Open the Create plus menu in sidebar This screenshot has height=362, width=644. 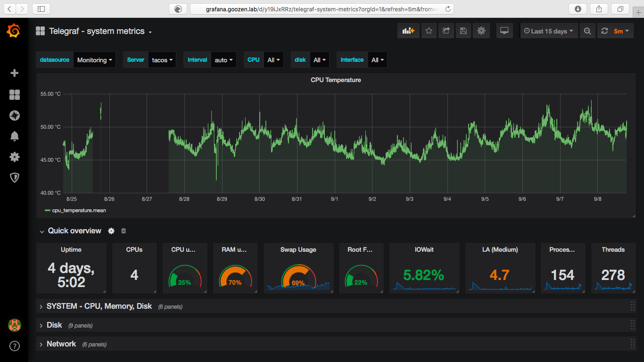coord(15,73)
